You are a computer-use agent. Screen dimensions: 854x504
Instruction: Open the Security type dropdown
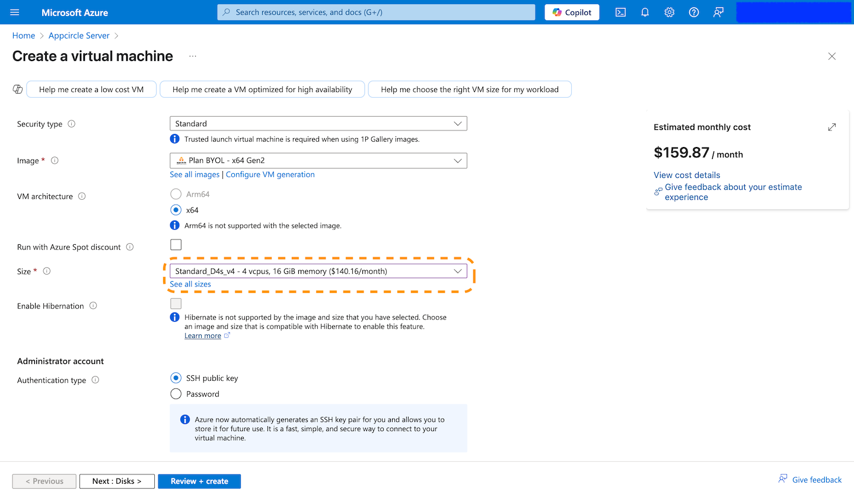pyautogui.click(x=318, y=123)
